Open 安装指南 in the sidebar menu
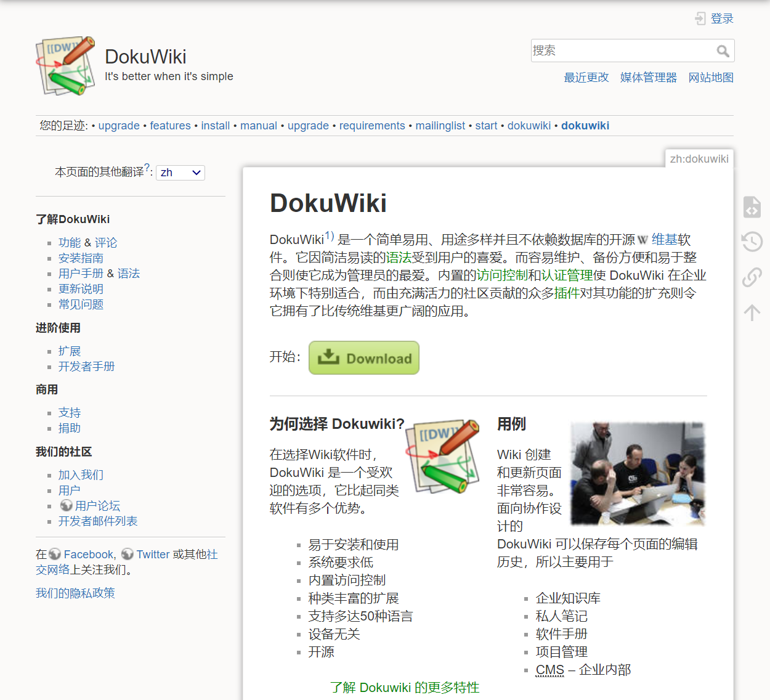The height and width of the screenshot is (700, 770). [81, 258]
